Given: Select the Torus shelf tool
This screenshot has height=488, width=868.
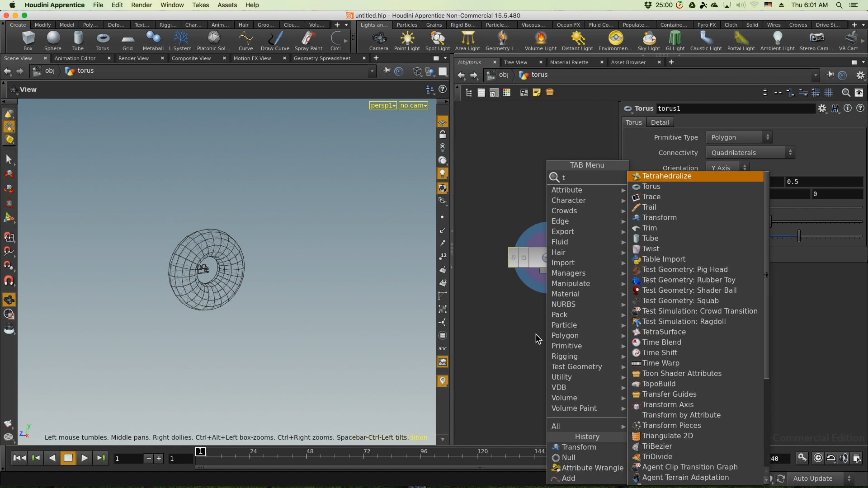Looking at the screenshot, I should 102,41.
